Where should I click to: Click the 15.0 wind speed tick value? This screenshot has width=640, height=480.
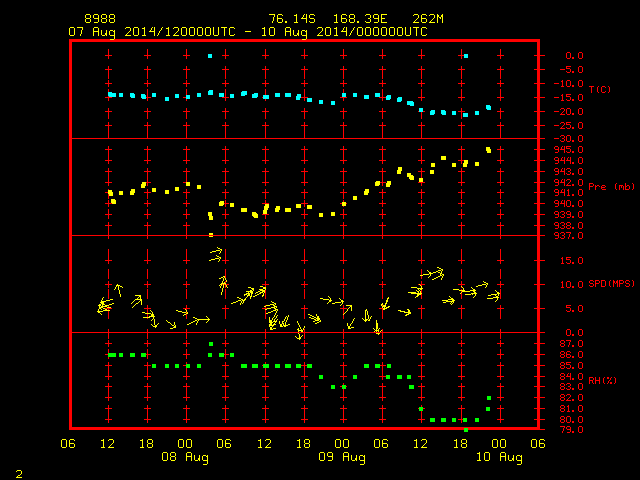[x=571, y=260]
